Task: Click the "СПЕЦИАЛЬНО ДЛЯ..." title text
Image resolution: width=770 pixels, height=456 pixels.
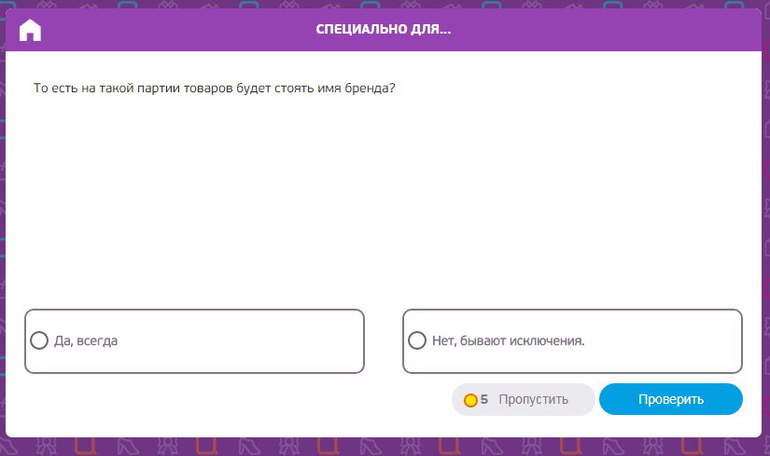Action: click(383, 30)
